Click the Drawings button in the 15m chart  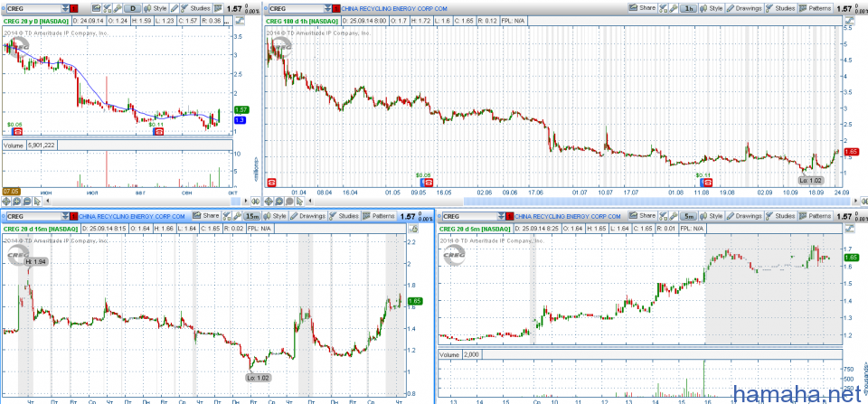307,216
